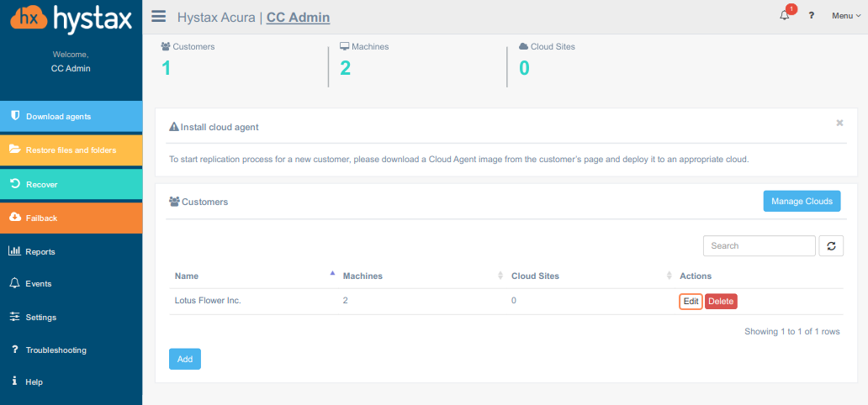Click the refresh customers table icon

[x=831, y=245]
